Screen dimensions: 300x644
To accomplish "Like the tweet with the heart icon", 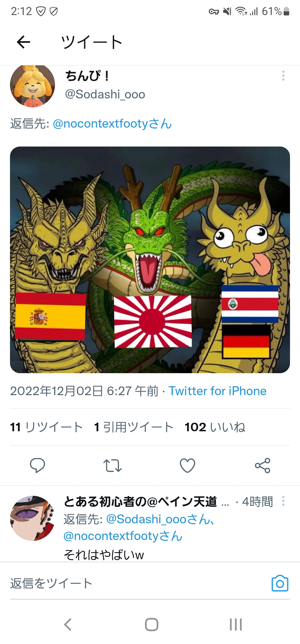I will 187,465.
